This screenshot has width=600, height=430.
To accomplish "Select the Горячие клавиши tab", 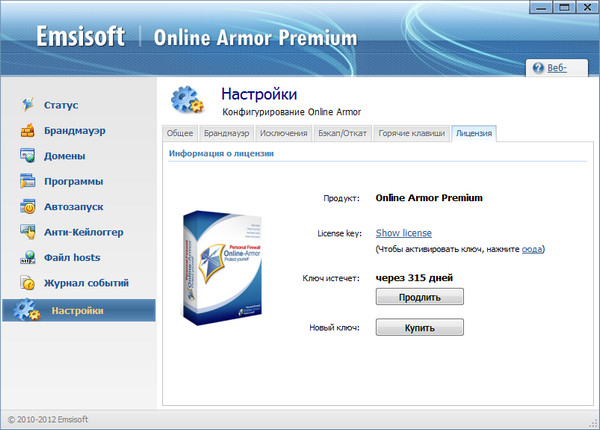I will coord(411,133).
